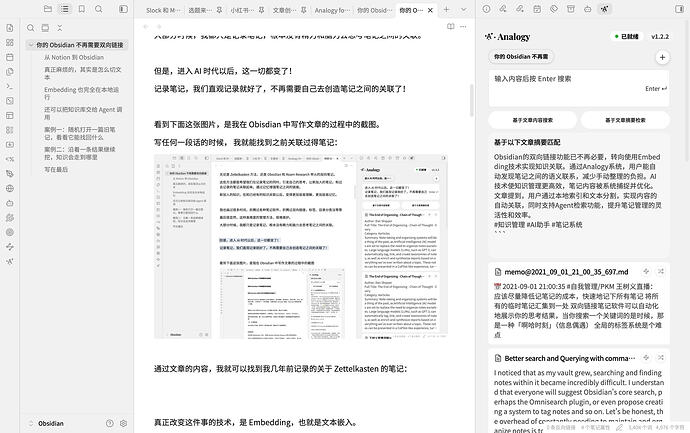690x433 pixels.
Task: Switch to the Analogy fo… tab
Action: click(332, 10)
